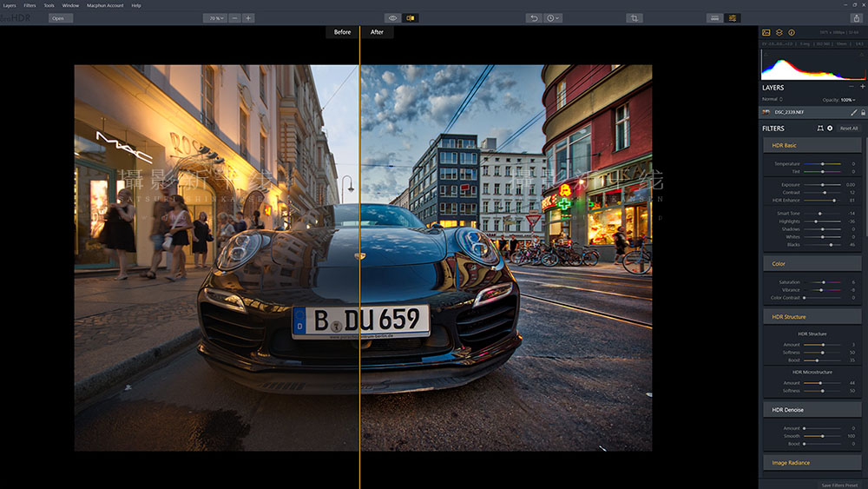The height and width of the screenshot is (489, 868).
Task: Remove layer using the minus icon
Action: pos(851,86)
